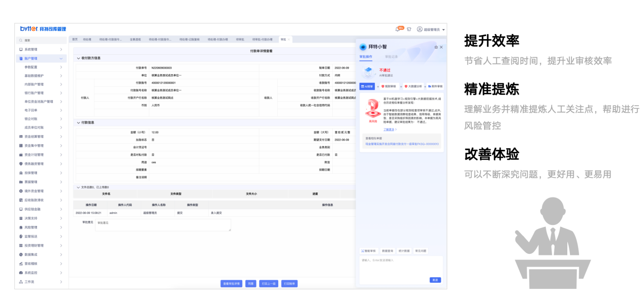Click the 同意 approve button

250,283
